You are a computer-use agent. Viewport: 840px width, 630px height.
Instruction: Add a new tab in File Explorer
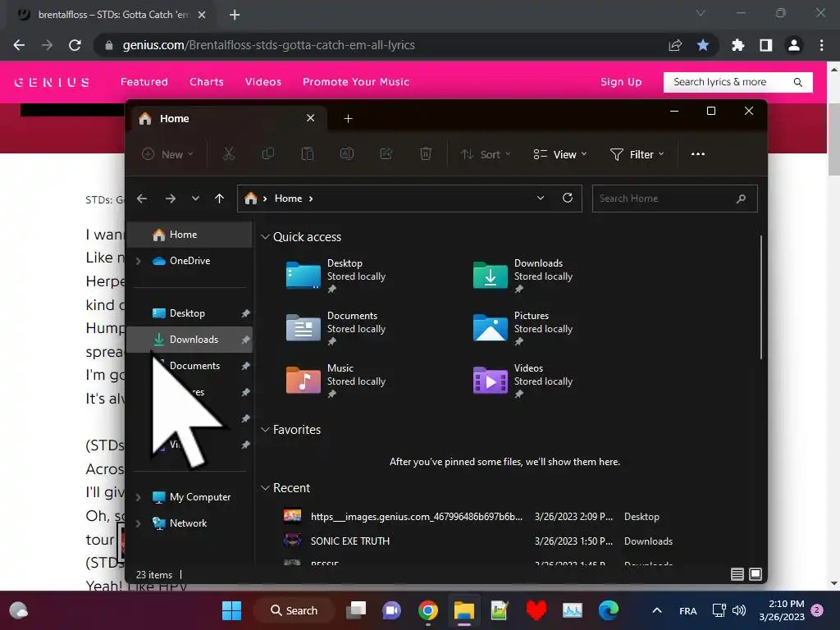348,118
